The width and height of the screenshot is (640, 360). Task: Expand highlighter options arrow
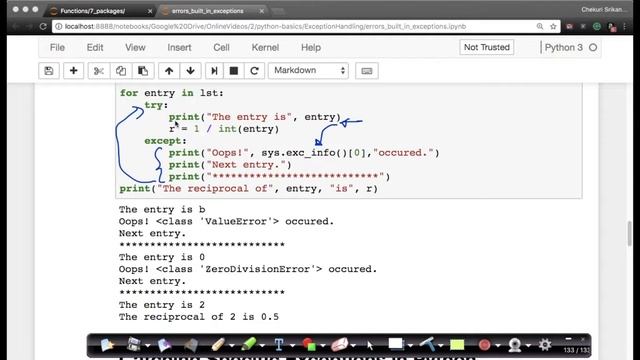click(x=262, y=346)
